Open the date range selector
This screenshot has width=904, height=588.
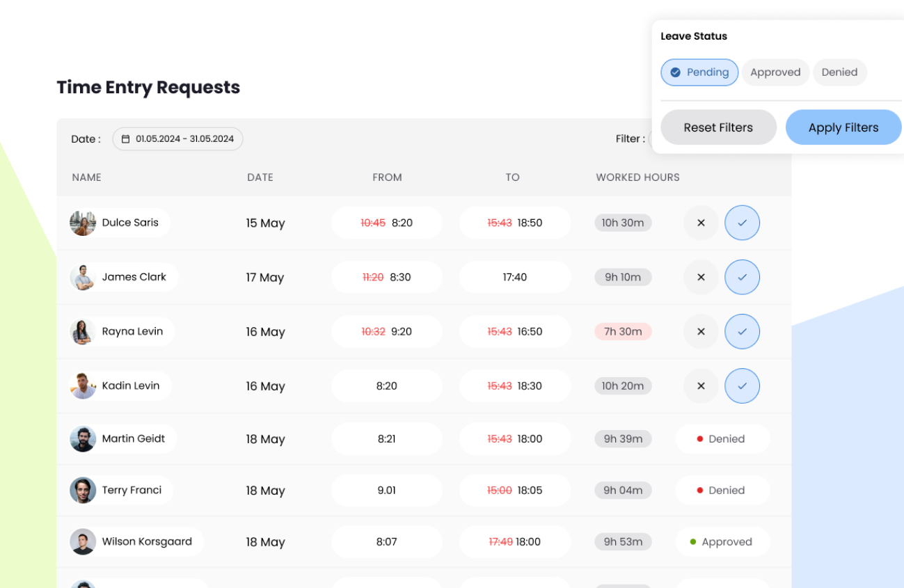pos(177,138)
